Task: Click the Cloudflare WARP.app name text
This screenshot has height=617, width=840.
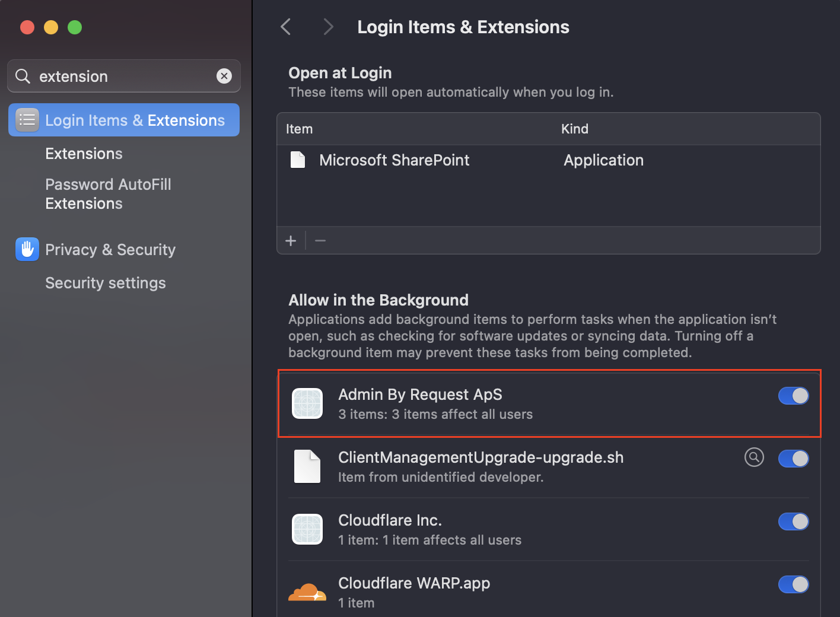Action: click(414, 583)
